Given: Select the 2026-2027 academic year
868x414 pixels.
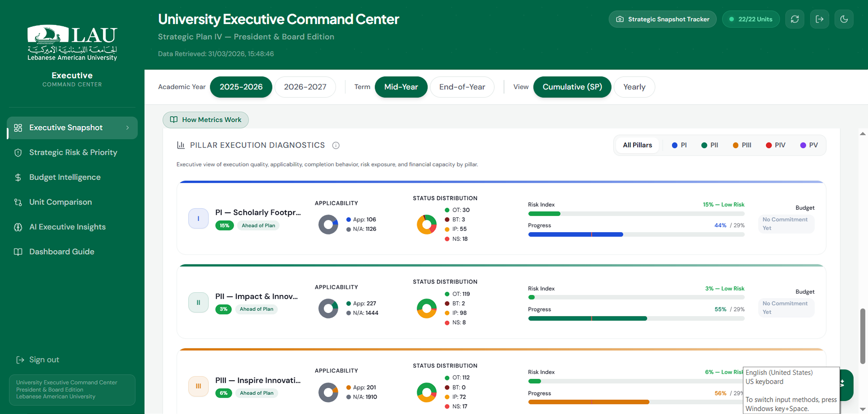Looking at the screenshot, I should (305, 87).
